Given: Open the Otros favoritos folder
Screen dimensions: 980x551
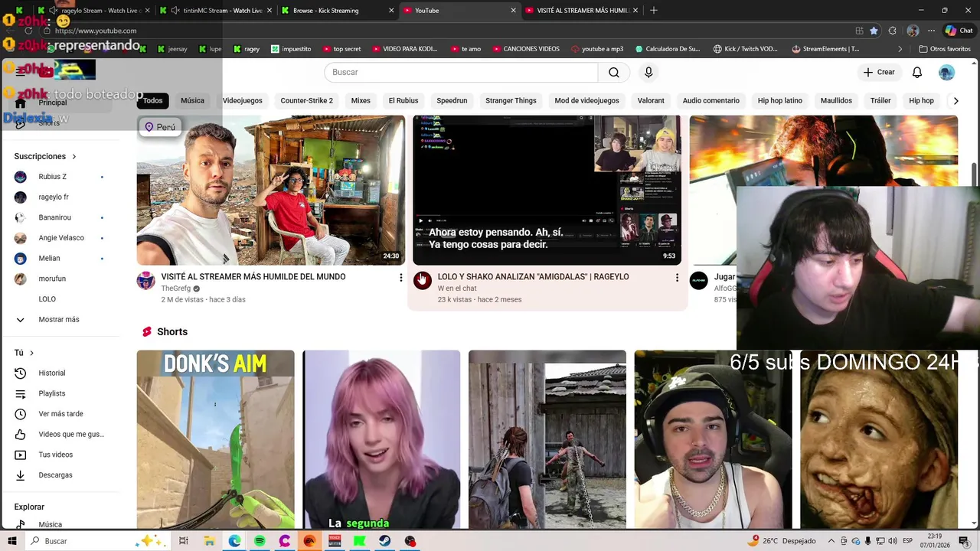Looking at the screenshot, I should click(945, 49).
